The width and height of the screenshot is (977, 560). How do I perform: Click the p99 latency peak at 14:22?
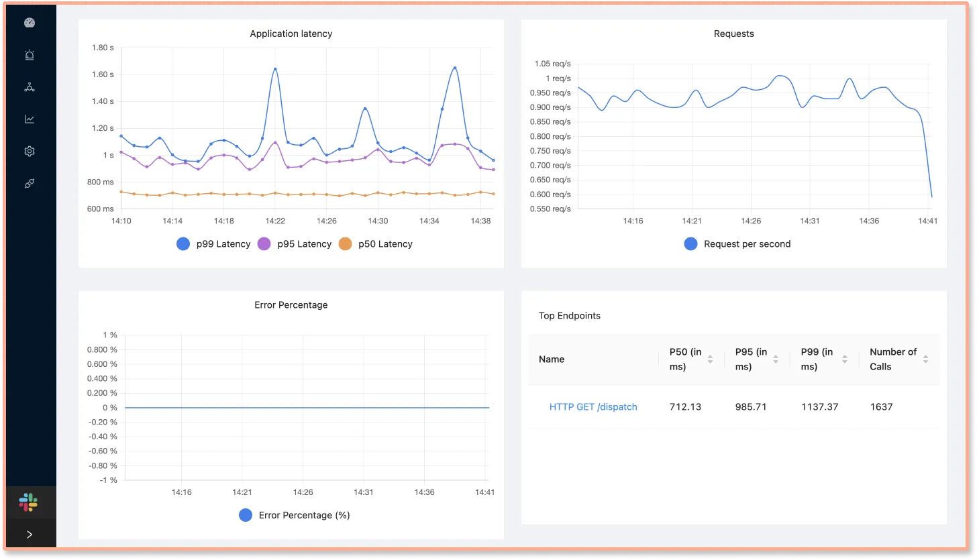pyautogui.click(x=275, y=69)
